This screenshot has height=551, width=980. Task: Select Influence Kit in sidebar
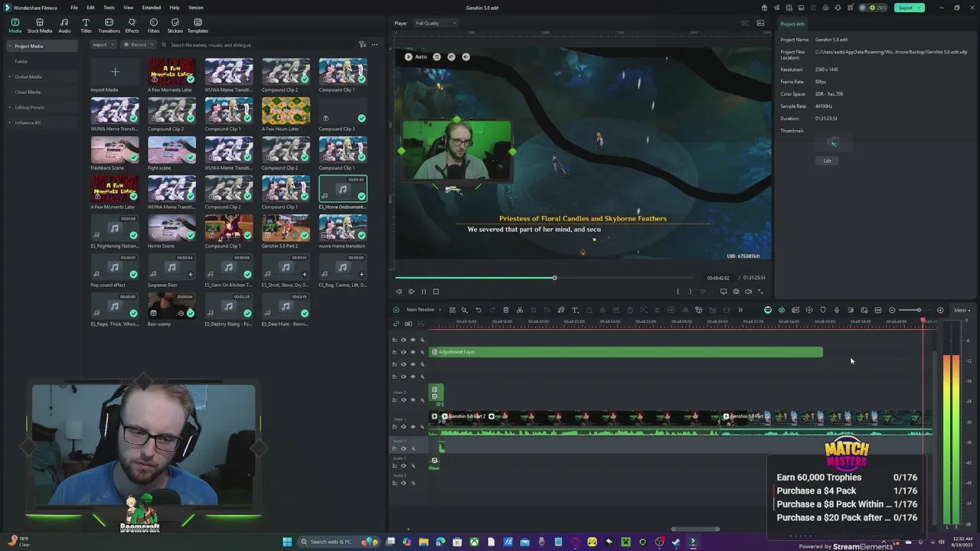(28, 122)
